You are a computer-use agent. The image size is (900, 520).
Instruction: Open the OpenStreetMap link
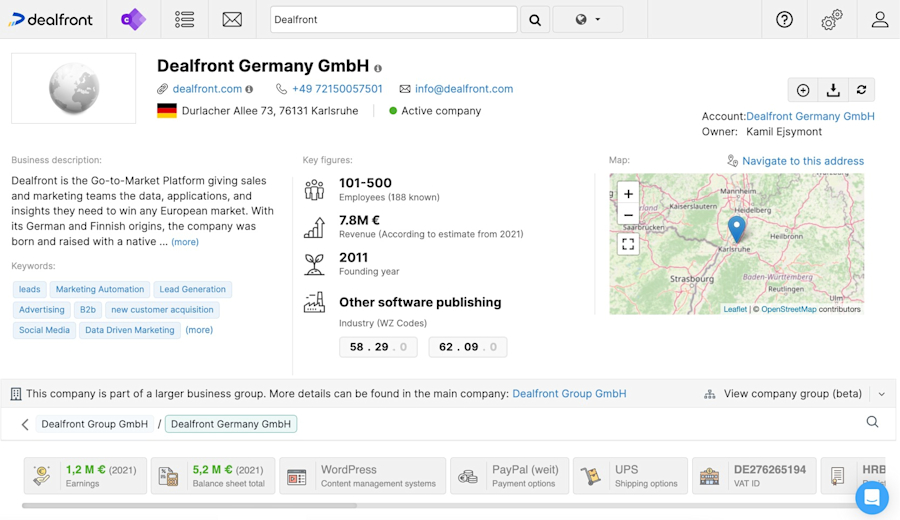point(789,309)
